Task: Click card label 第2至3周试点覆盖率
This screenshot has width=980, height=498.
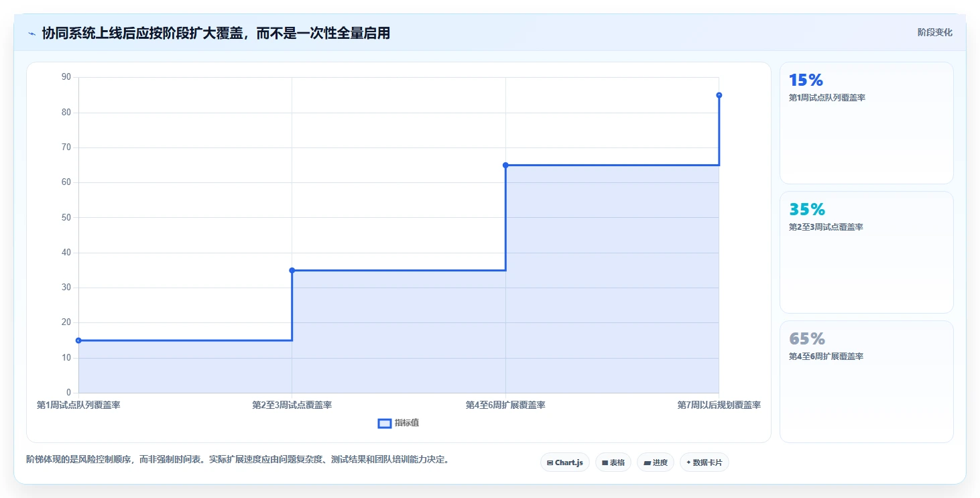Action: (826, 227)
